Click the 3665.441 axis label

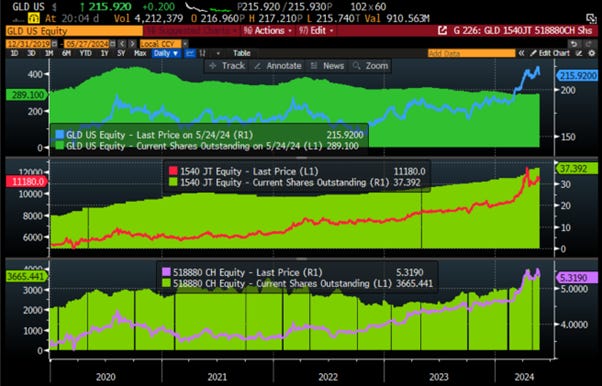(x=26, y=276)
